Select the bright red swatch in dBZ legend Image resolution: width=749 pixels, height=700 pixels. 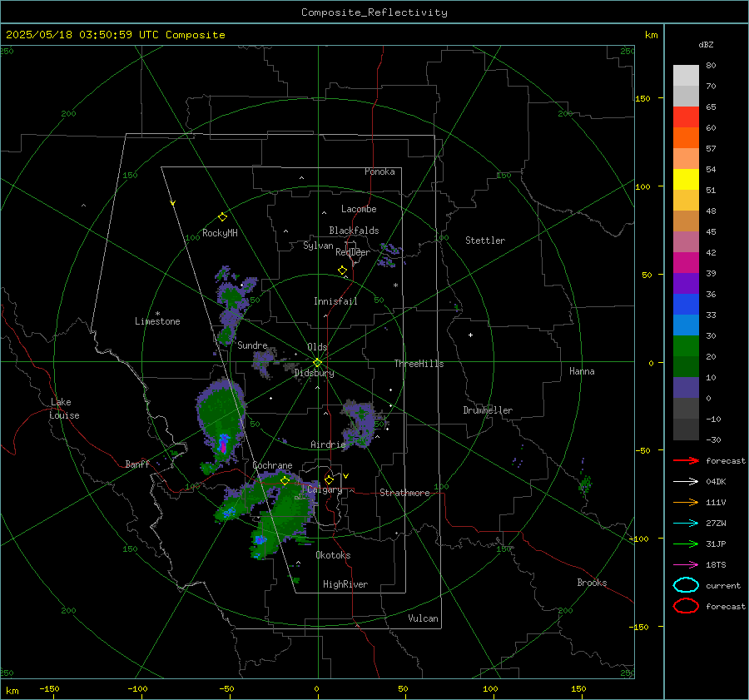pos(686,117)
